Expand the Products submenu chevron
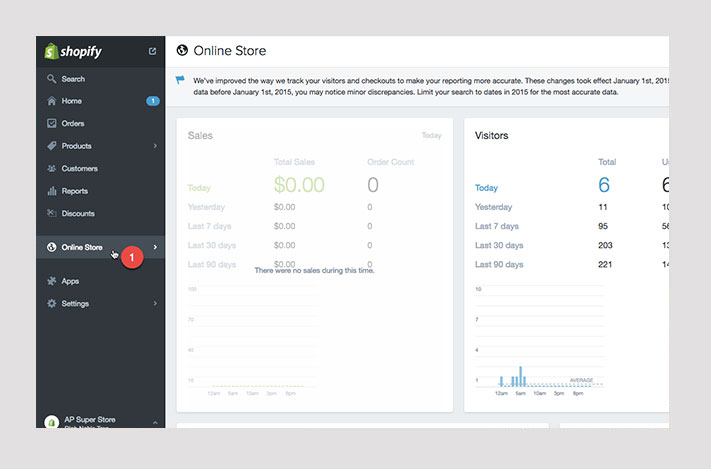This screenshot has width=711, height=469. point(155,146)
